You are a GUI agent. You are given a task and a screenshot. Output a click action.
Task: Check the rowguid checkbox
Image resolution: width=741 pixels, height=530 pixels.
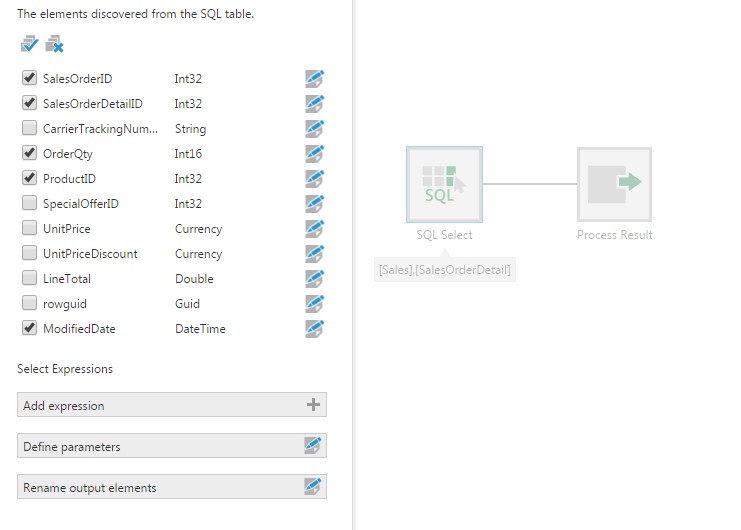[29, 303]
